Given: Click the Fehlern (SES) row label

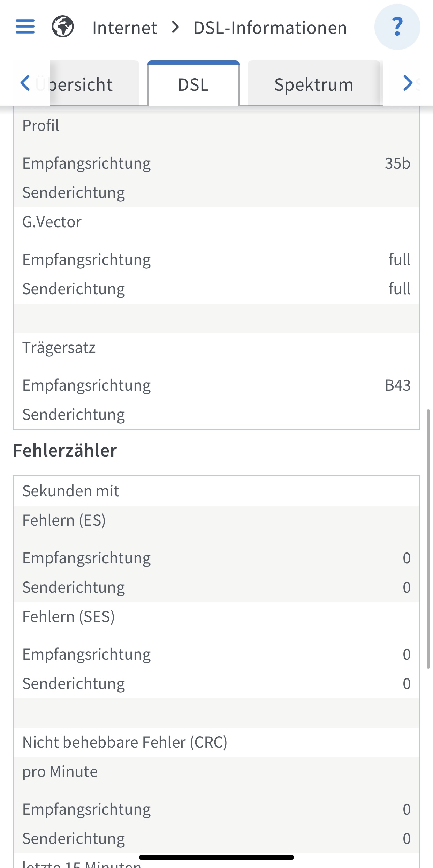Looking at the screenshot, I should tap(68, 616).
